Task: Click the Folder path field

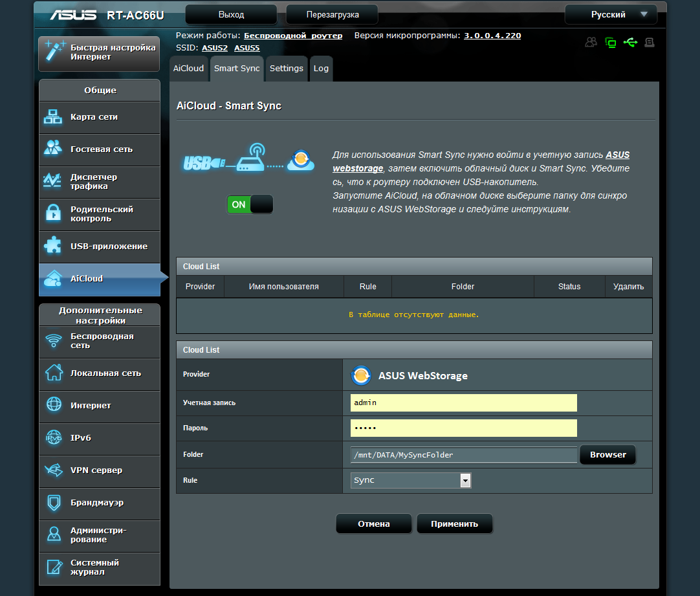Action: tap(463, 455)
